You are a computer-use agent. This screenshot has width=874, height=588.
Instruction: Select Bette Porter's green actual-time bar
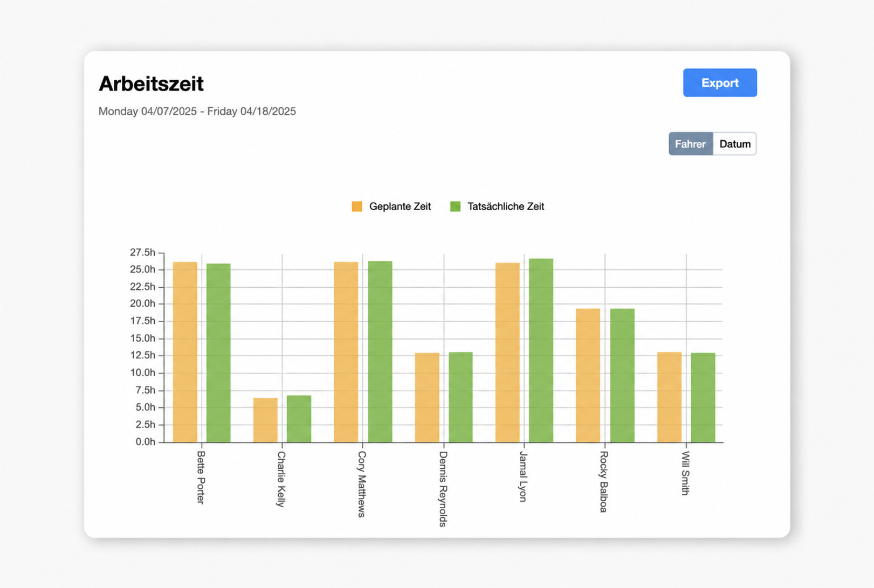[218, 353]
